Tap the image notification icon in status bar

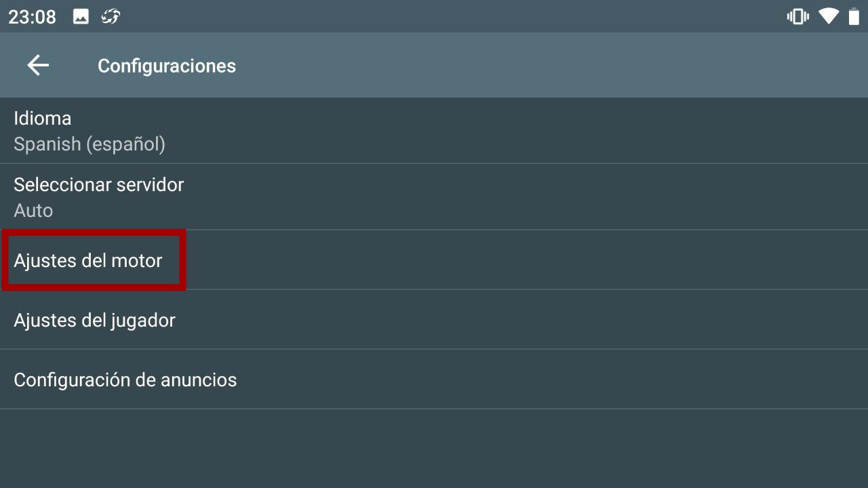81,17
